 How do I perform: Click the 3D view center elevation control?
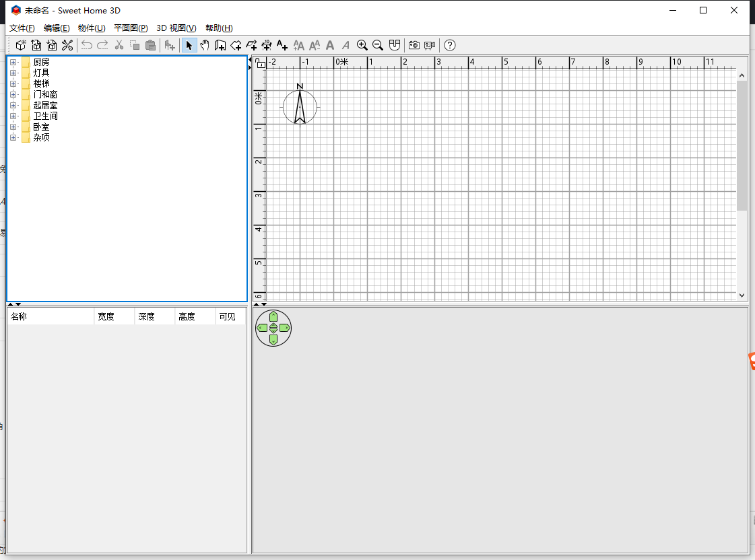(273, 328)
